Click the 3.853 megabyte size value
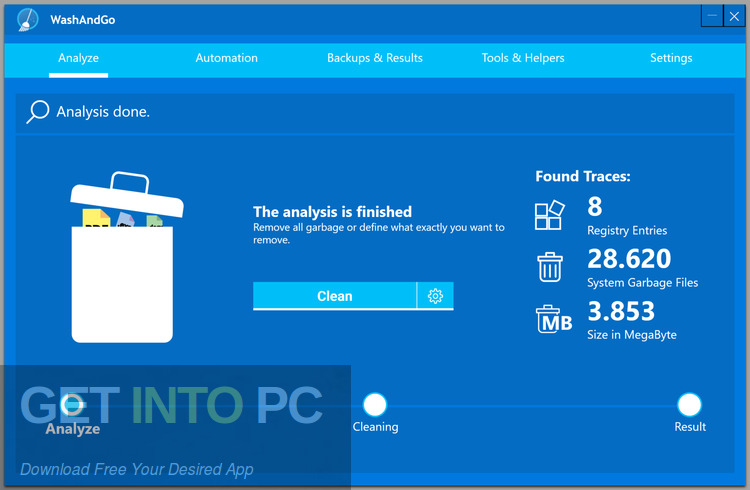The width and height of the screenshot is (750, 490). tap(621, 311)
